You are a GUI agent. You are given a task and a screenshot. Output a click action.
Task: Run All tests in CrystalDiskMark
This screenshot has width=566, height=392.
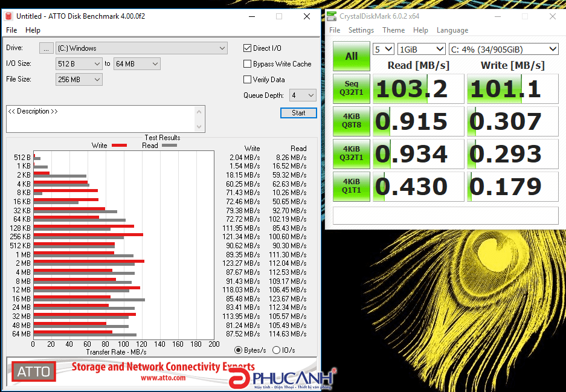click(351, 56)
